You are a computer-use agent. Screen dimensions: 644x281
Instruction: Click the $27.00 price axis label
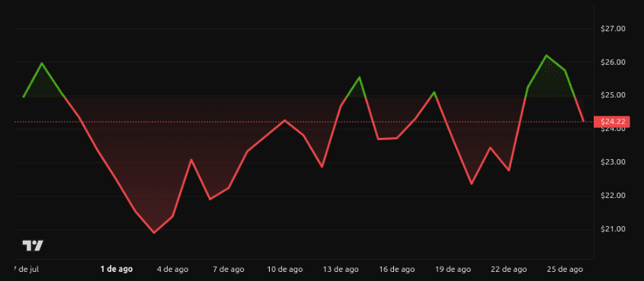click(x=613, y=29)
